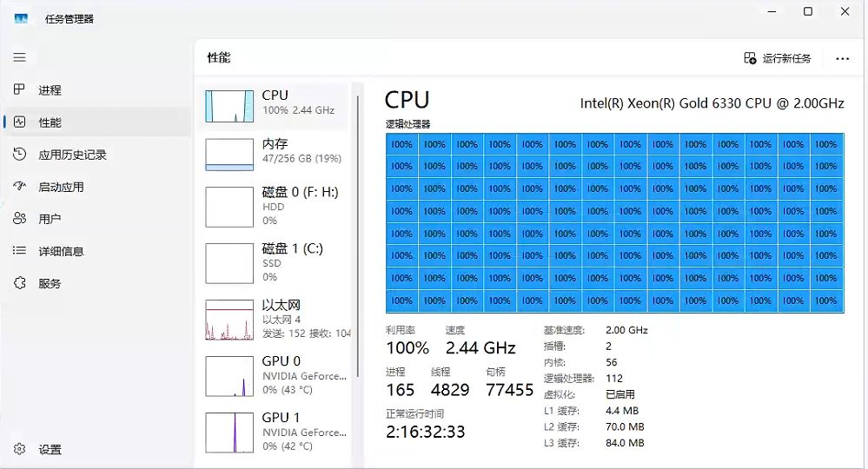The width and height of the screenshot is (868, 469).
Task: Click the Services (服务) puzzle icon
Action: click(19, 283)
